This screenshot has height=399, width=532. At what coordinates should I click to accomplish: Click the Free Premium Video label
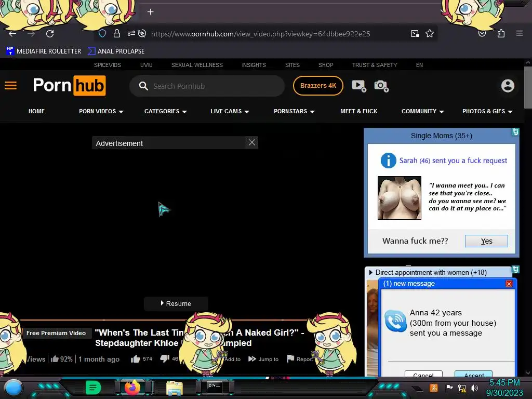point(56,333)
